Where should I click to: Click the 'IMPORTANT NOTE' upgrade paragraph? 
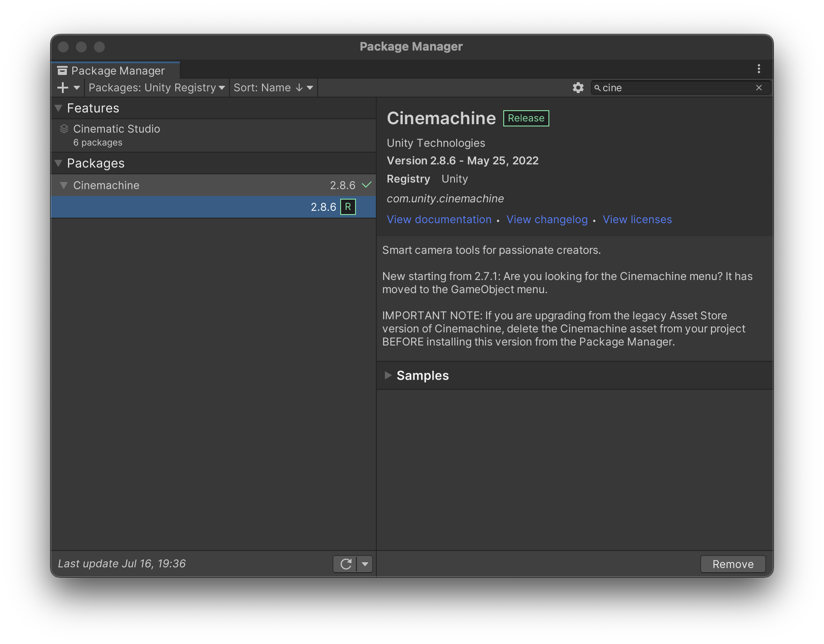(x=564, y=329)
